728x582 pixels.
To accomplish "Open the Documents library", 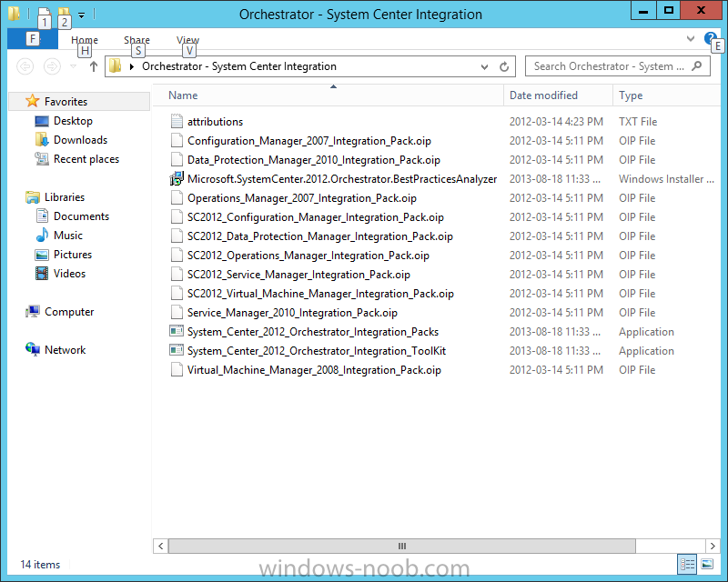I will (x=81, y=216).
